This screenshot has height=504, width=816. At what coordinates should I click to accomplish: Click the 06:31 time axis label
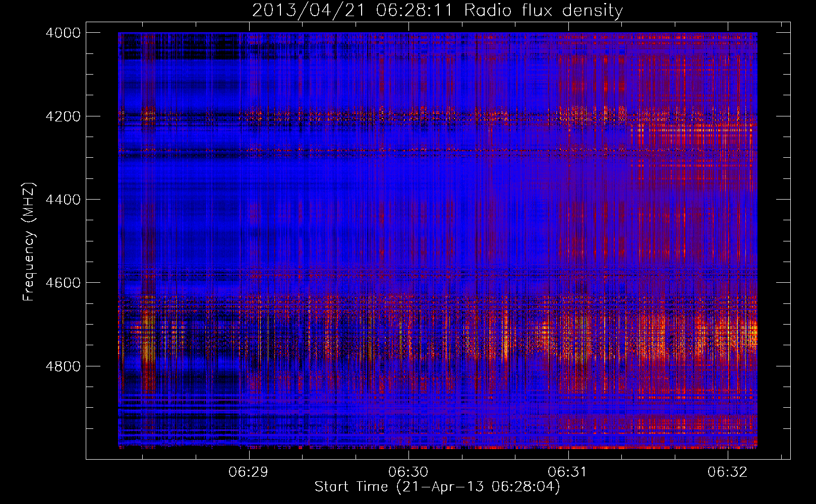pyautogui.click(x=567, y=472)
